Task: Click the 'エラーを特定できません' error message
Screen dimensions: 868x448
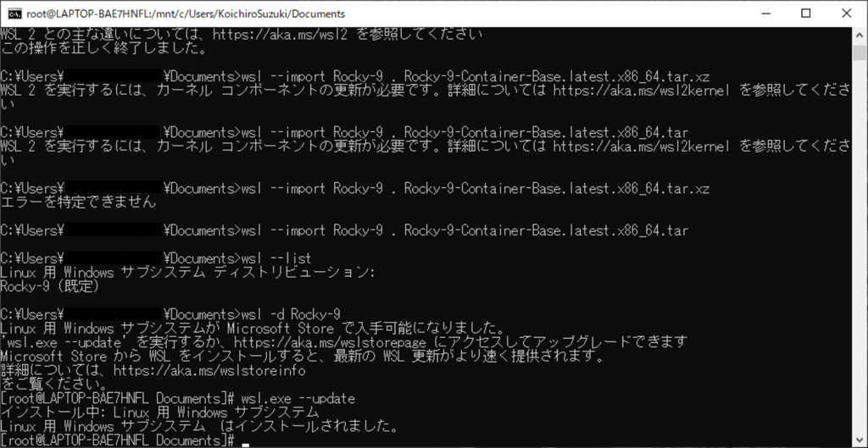Action: click(78, 202)
